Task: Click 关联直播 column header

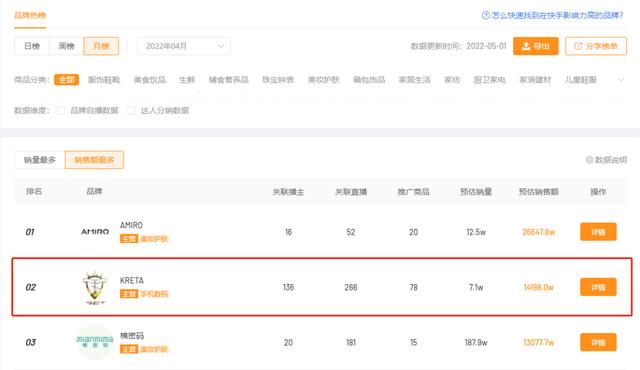Action: pos(351,192)
